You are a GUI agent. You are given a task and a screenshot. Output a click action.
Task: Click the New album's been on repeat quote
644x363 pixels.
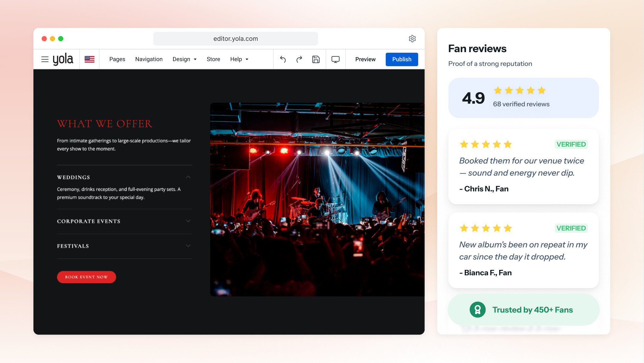[523, 251]
